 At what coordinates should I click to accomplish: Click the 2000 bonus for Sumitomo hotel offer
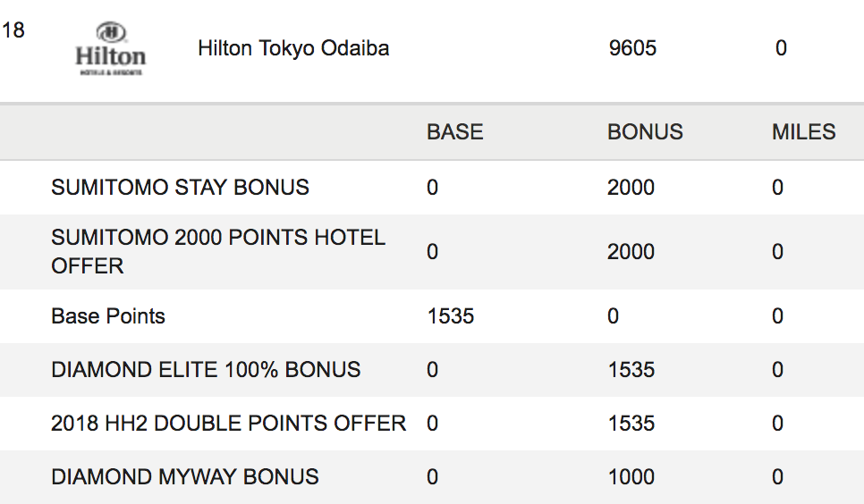pos(631,252)
